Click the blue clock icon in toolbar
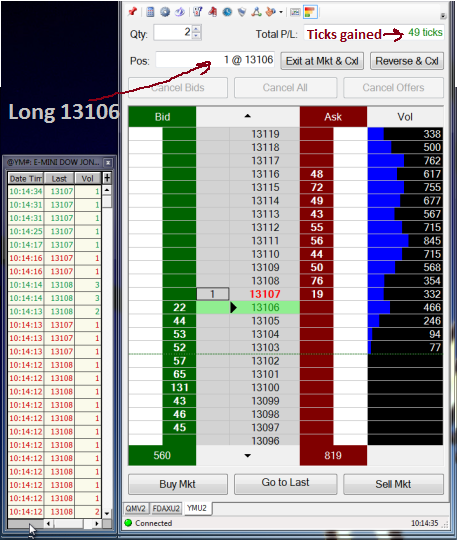Screen dimensions: 457x540 pyautogui.click(x=227, y=12)
